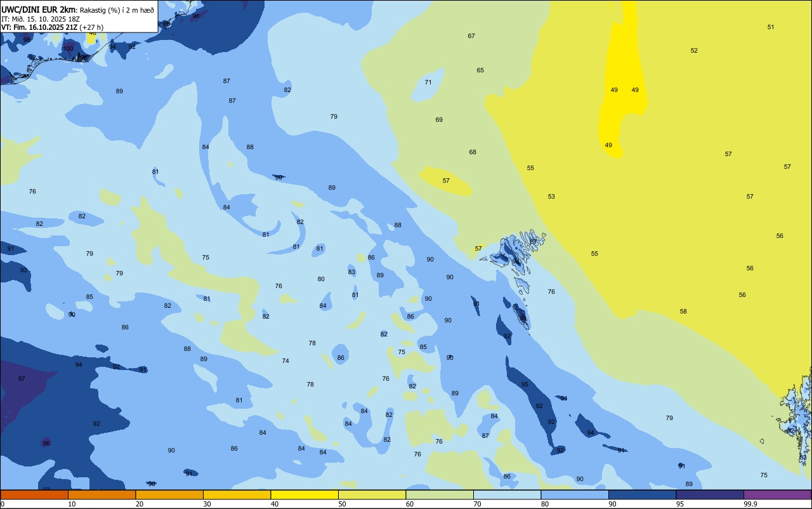812x509 pixels.
Task: Click the map value '69'
Action: (x=439, y=120)
